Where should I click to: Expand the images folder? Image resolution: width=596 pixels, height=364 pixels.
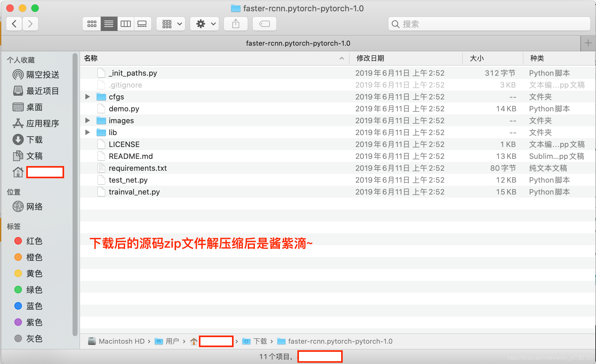point(88,121)
